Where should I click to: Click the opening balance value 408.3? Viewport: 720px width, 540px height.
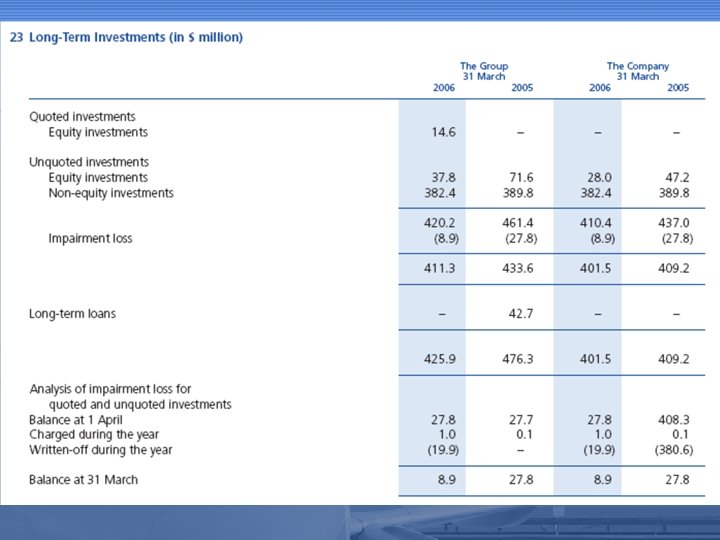(674, 420)
